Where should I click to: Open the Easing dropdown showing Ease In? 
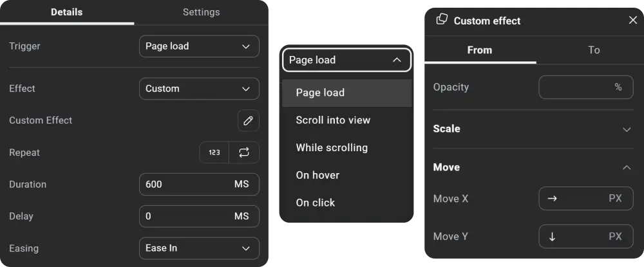[199, 248]
